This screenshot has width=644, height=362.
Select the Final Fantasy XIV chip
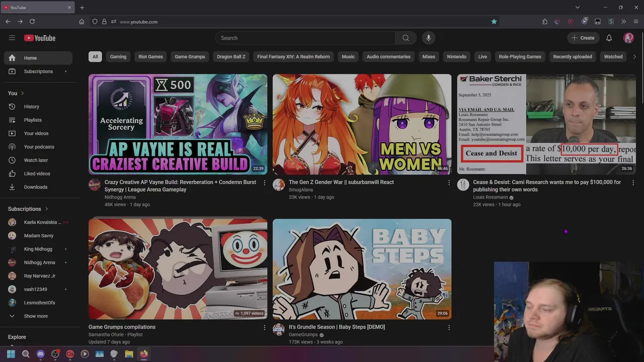tap(293, 57)
